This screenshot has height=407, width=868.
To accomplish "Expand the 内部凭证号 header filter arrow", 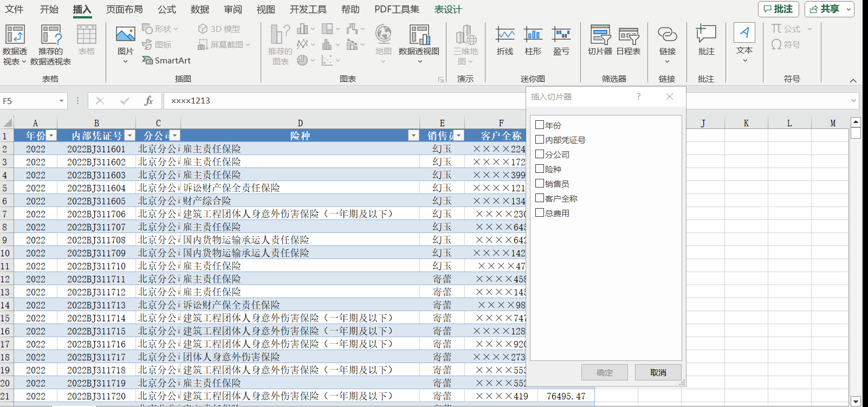I will [129, 135].
